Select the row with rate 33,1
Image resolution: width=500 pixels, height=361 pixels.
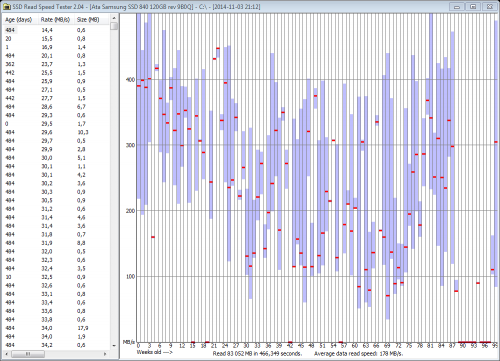[x=56, y=294]
